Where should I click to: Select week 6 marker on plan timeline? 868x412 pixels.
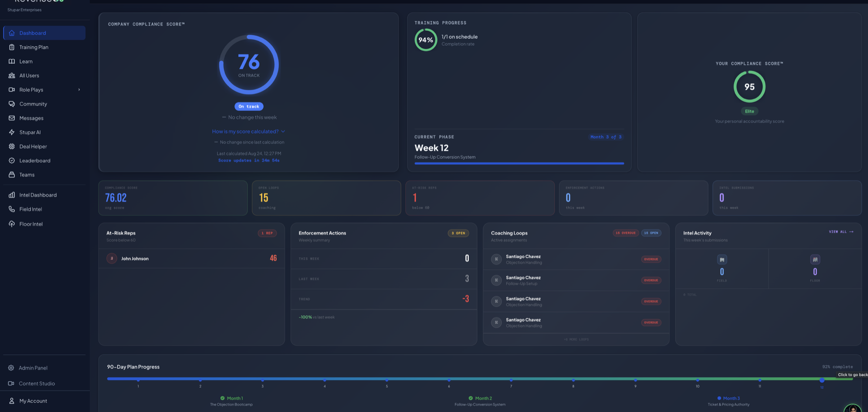[449, 380]
